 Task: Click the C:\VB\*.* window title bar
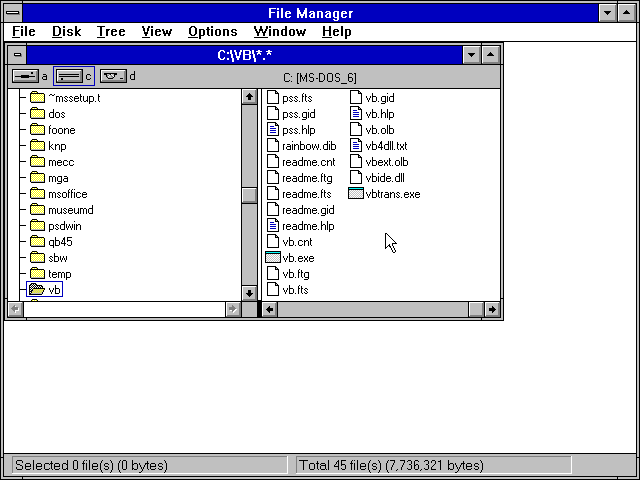(x=244, y=55)
